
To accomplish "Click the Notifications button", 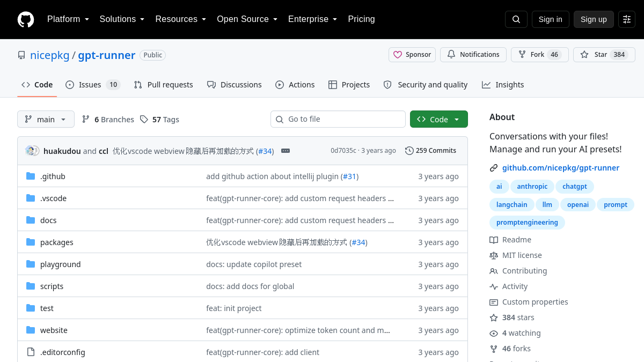I will coord(473,55).
